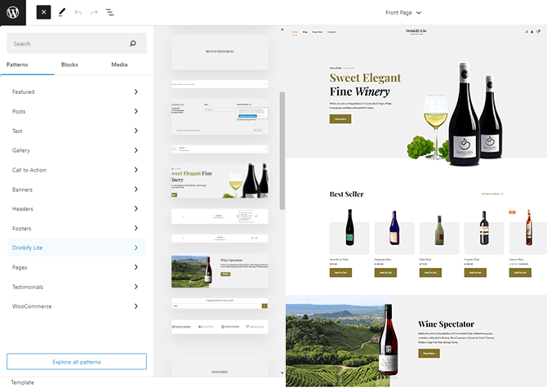Viewport: 547px width, 392px height.
Task: Click the Shop Now button in hero
Action: tap(340, 119)
